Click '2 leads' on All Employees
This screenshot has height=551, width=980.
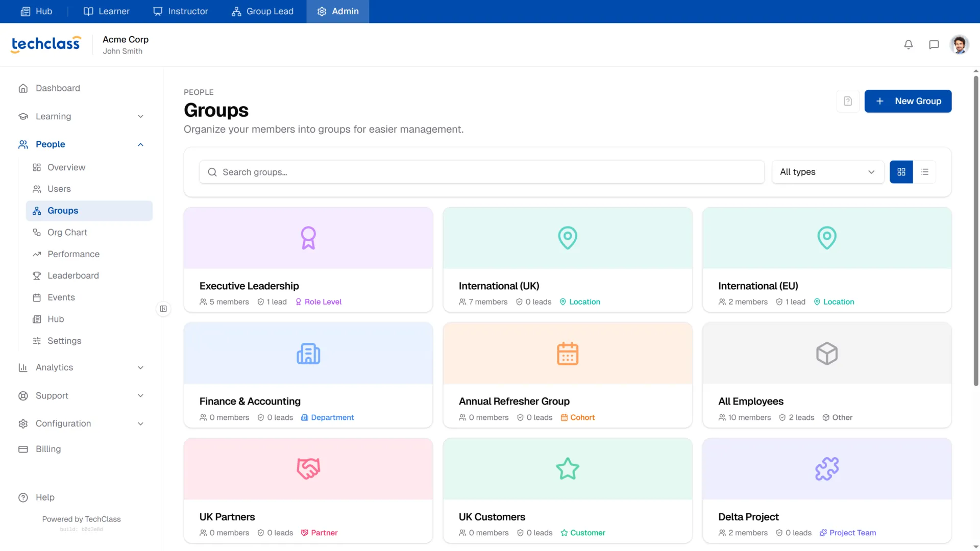click(797, 418)
